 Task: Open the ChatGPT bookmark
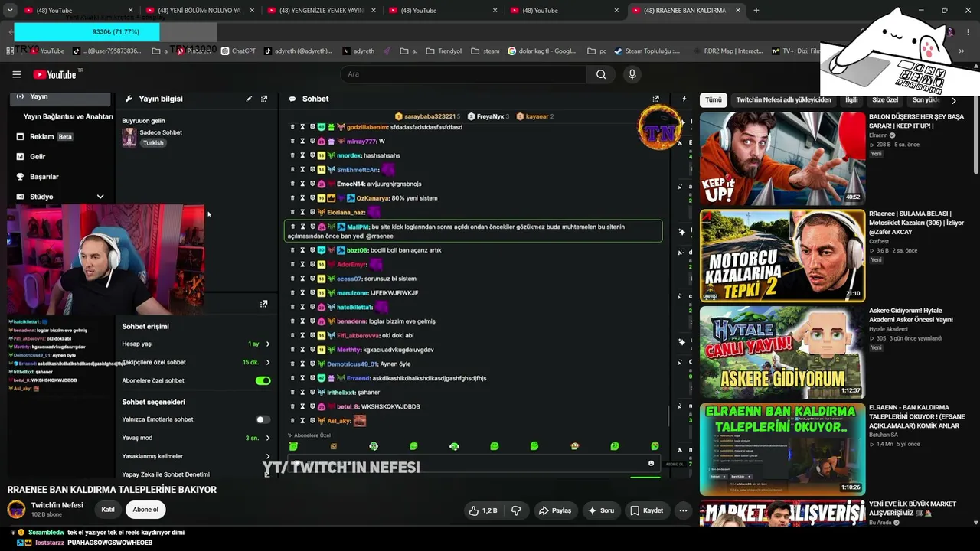238,51
